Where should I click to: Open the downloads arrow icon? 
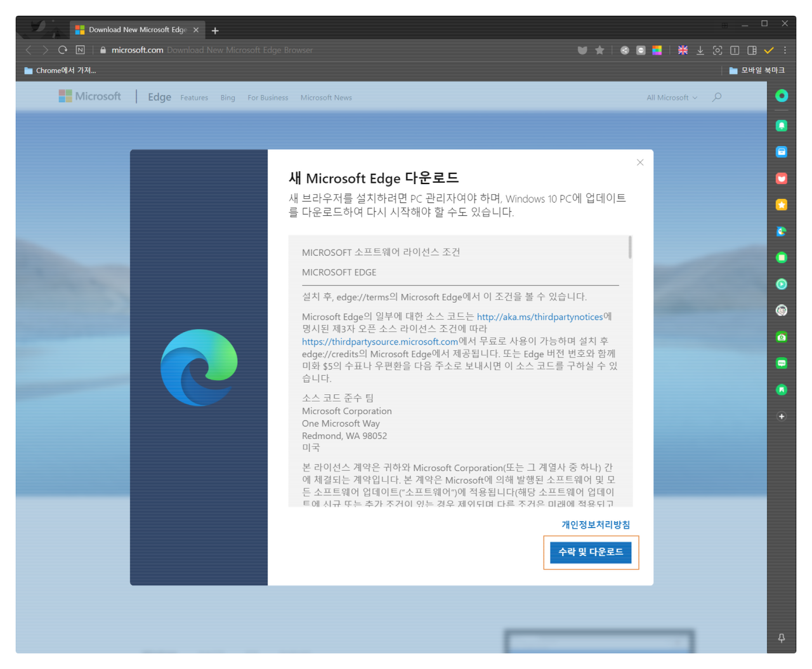click(700, 50)
